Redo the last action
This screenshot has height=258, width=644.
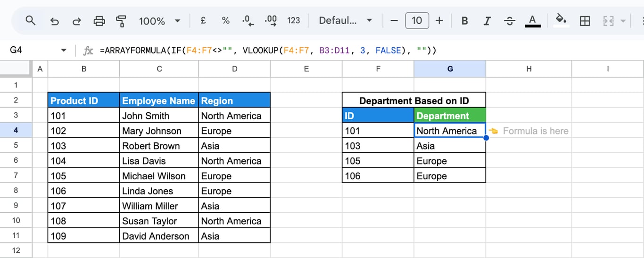pyautogui.click(x=76, y=21)
